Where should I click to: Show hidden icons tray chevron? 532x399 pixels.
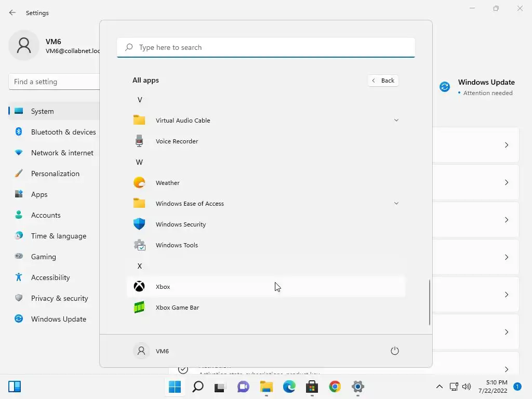pos(439,387)
